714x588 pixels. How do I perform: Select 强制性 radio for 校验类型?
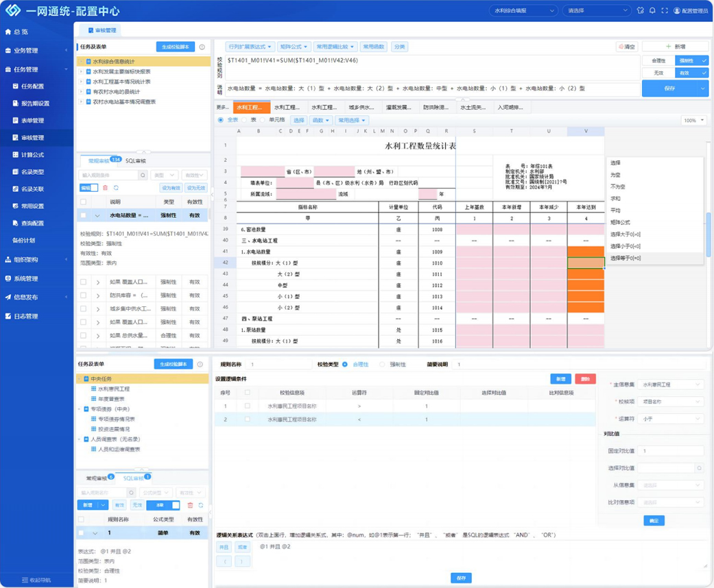click(x=383, y=365)
